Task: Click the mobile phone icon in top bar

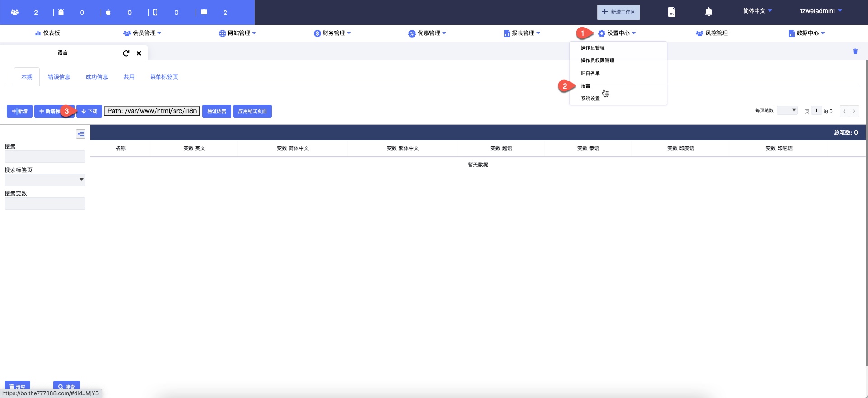Action: pyautogui.click(x=155, y=12)
